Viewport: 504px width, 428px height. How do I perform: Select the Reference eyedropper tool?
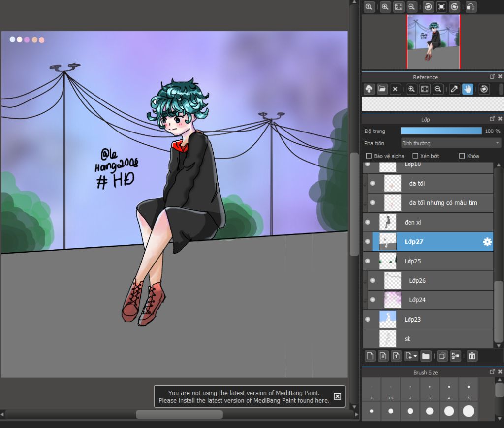point(454,89)
